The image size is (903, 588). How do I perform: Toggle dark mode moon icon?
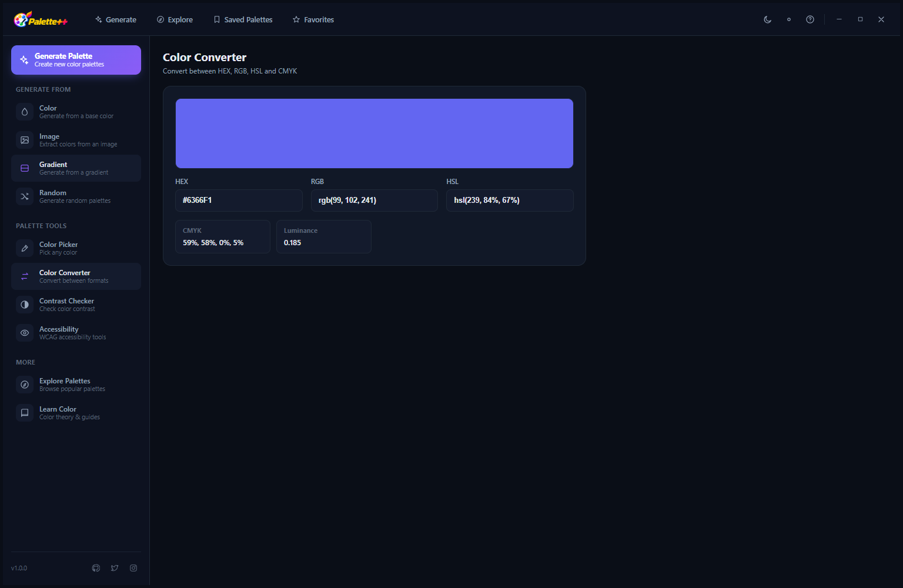[x=768, y=19]
